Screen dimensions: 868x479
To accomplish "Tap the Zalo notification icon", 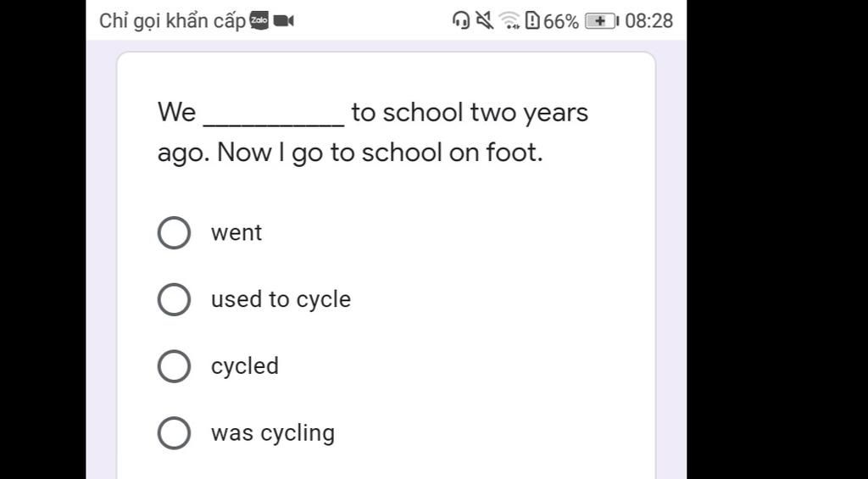I will click(x=259, y=21).
